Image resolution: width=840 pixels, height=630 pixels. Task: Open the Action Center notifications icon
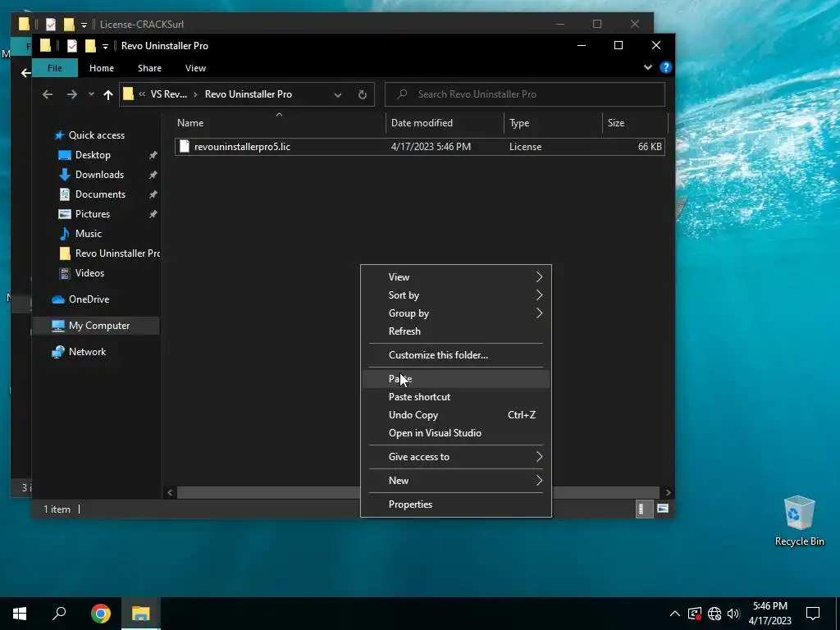click(x=813, y=614)
